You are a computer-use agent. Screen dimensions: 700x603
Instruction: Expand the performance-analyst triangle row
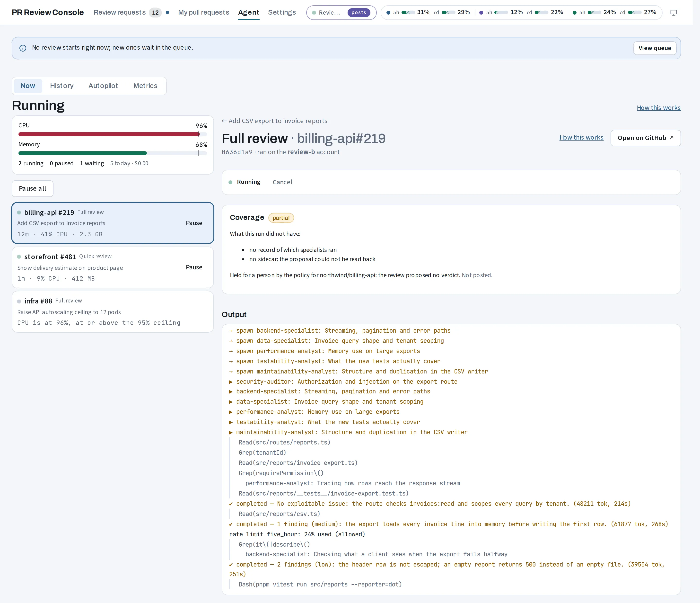pyautogui.click(x=314, y=412)
